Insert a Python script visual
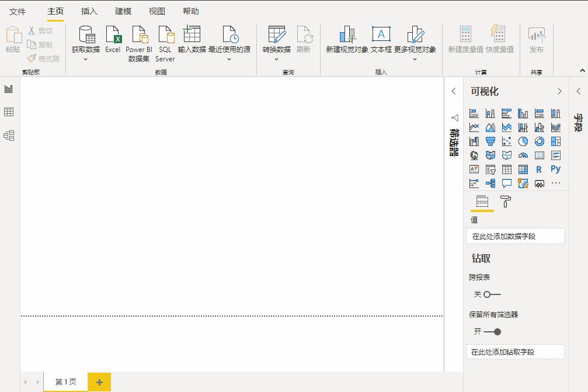 555,169
